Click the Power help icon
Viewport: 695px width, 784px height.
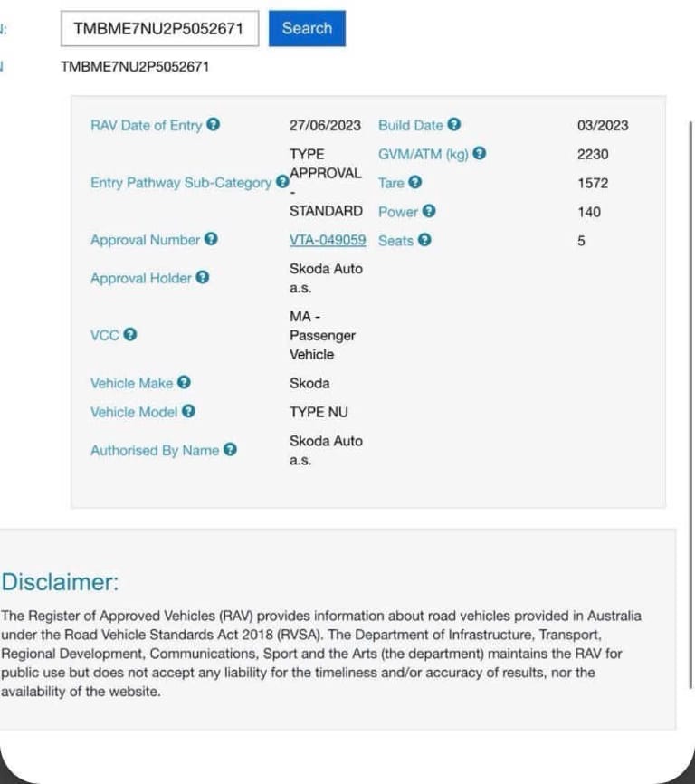pyautogui.click(x=429, y=211)
